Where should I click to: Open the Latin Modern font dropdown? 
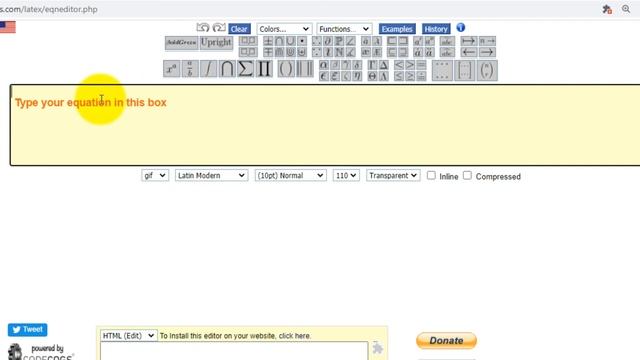pyautogui.click(x=211, y=176)
